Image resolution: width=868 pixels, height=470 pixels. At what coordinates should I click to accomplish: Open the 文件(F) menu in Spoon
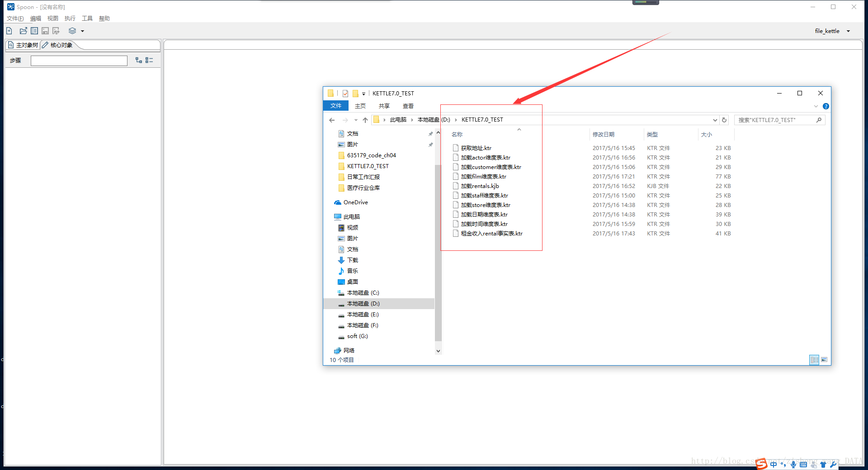[x=15, y=19]
